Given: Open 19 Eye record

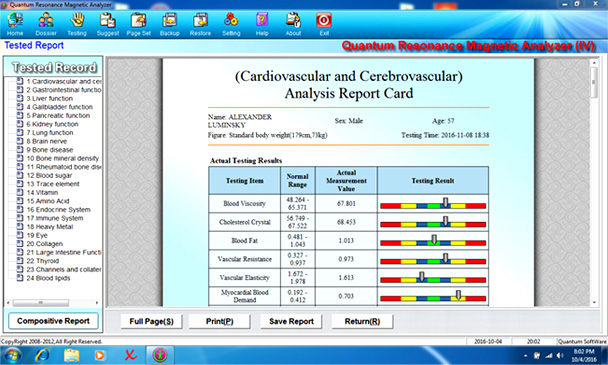Looking at the screenshot, I should pyautogui.click(x=32, y=235).
